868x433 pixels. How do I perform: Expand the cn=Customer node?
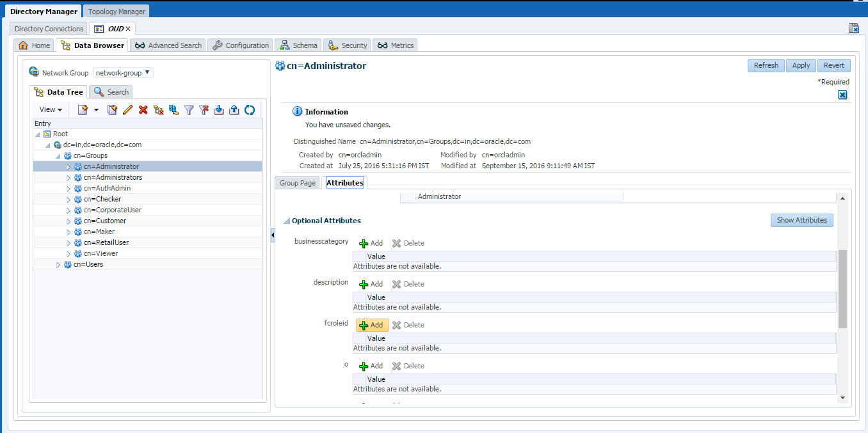[x=68, y=221]
